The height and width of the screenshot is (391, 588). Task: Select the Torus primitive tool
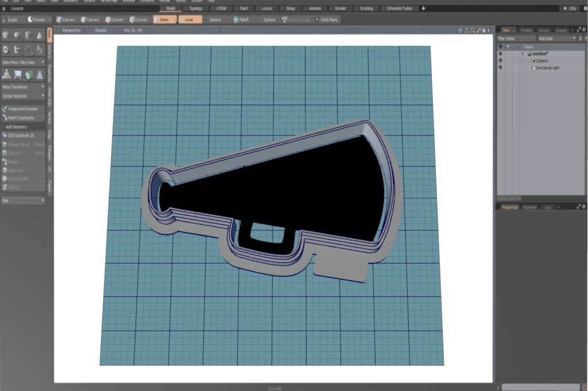coord(6,50)
